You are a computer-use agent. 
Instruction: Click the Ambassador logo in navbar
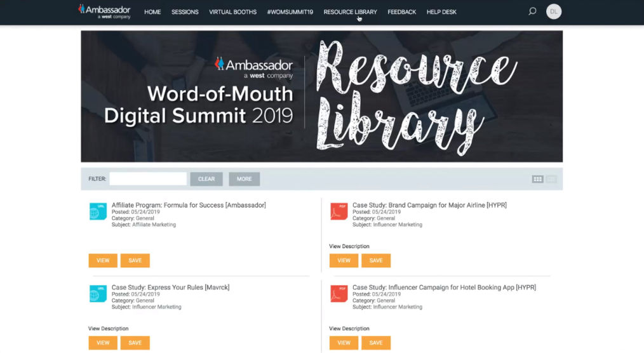pyautogui.click(x=104, y=11)
